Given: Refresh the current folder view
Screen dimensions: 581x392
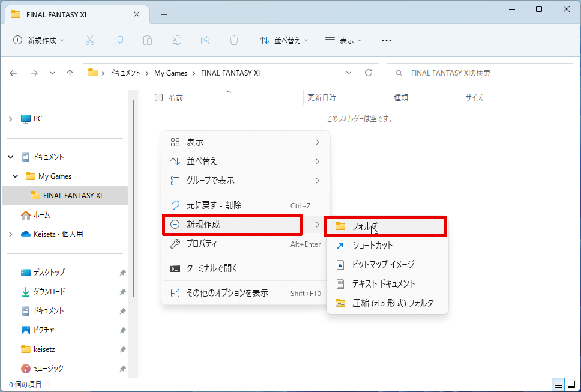Looking at the screenshot, I should pos(369,73).
